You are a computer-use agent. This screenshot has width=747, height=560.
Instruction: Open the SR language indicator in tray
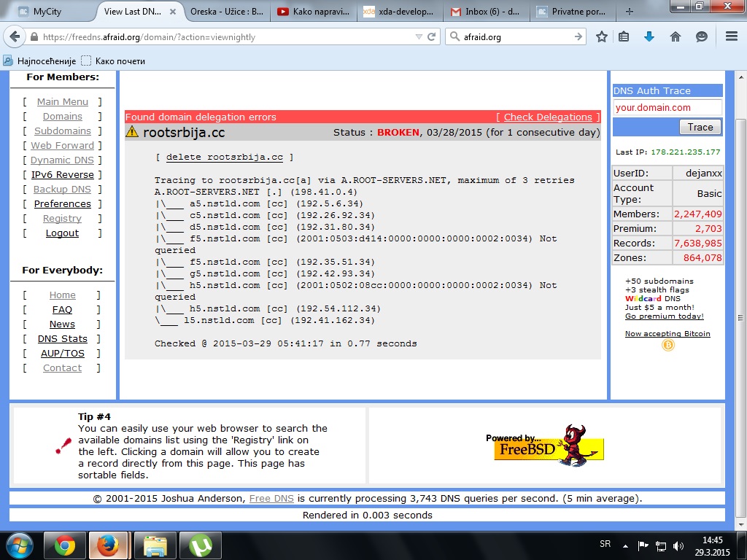point(605,544)
